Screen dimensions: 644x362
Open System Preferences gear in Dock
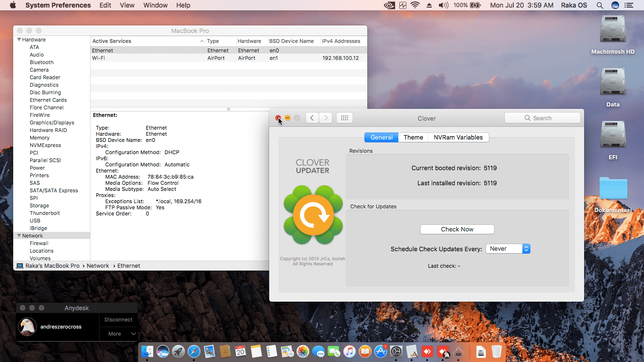click(396, 351)
